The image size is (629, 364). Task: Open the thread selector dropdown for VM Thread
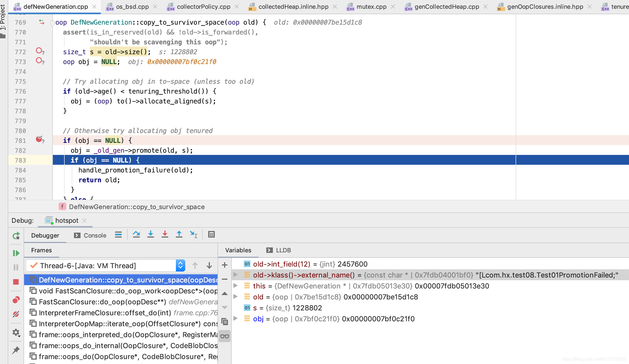[180, 265]
